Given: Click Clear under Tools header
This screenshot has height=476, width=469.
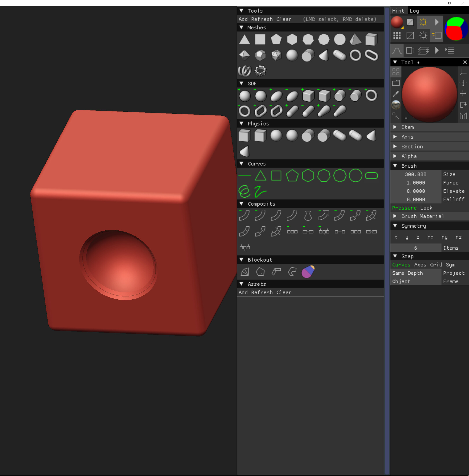Looking at the screenshot, I should tap(284, 19).
